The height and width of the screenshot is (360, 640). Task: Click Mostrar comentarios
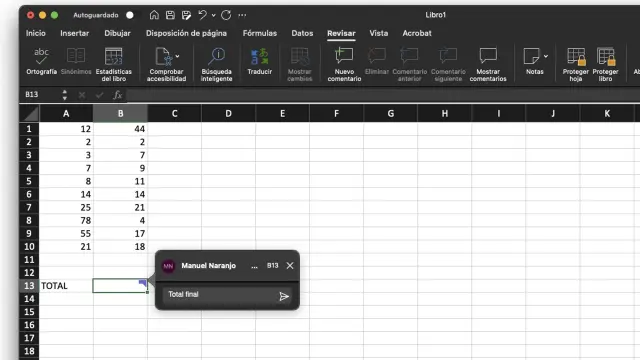point(488,64)
